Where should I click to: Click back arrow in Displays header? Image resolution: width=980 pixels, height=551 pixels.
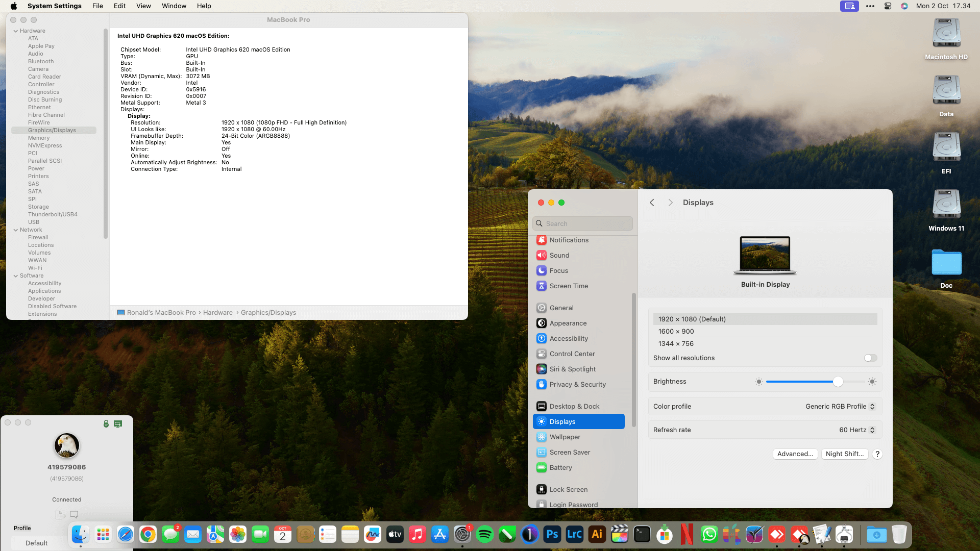coord(652,203)
